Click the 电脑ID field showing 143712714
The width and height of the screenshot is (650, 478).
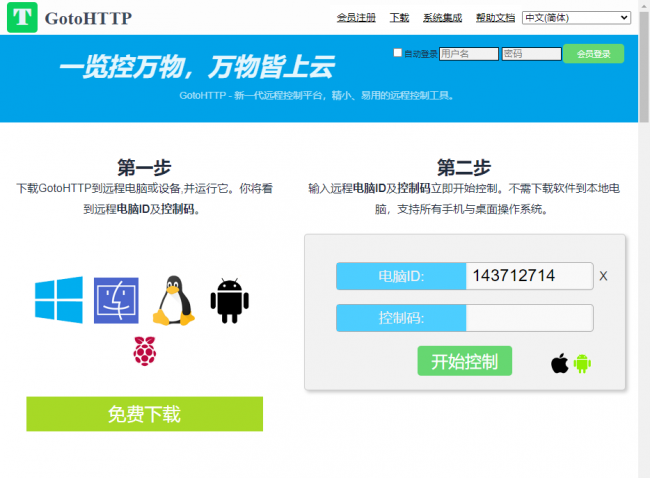[x=529, y=276]
